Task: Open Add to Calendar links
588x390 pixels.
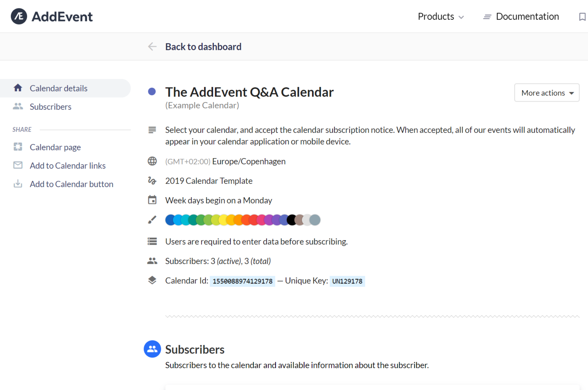Action: 68,165
